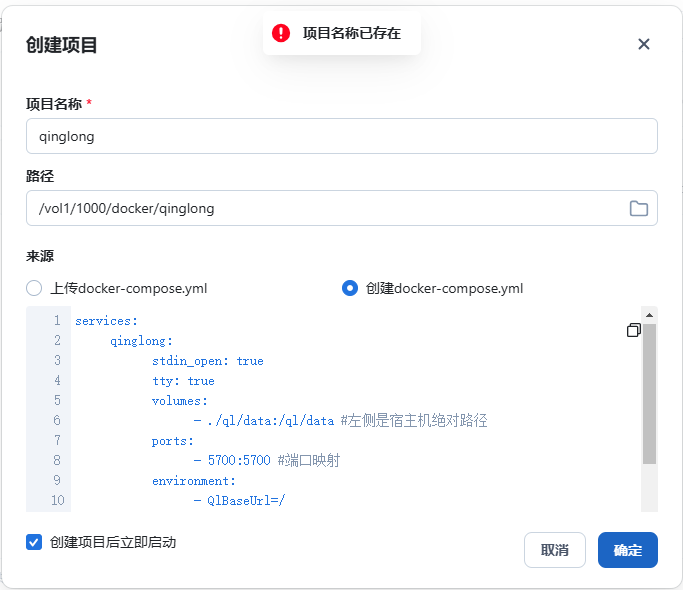Viewport: 683px width, 590px height.
Task: Click the 项目名称 field label
Action: pyautogui.click(x=54, y=104)
